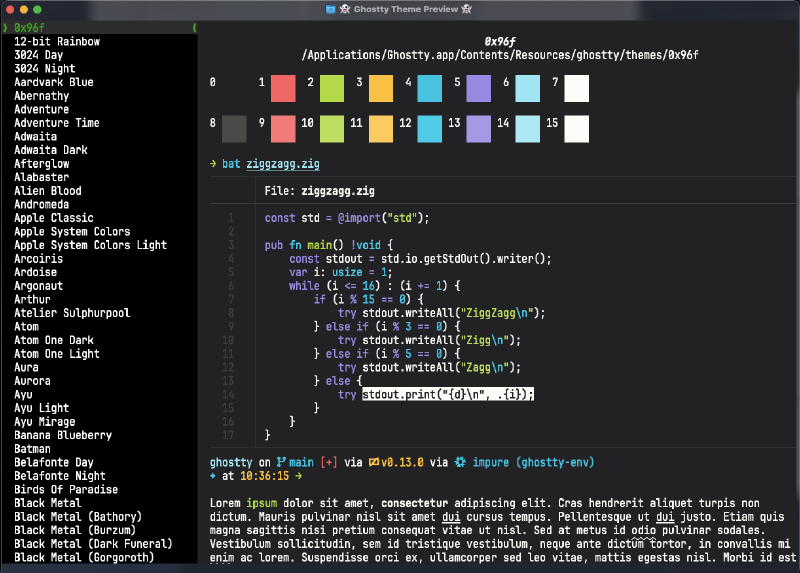The image size is (800, 573).
Task: Choose the Aurora theme
Action: tap(32, 381)
